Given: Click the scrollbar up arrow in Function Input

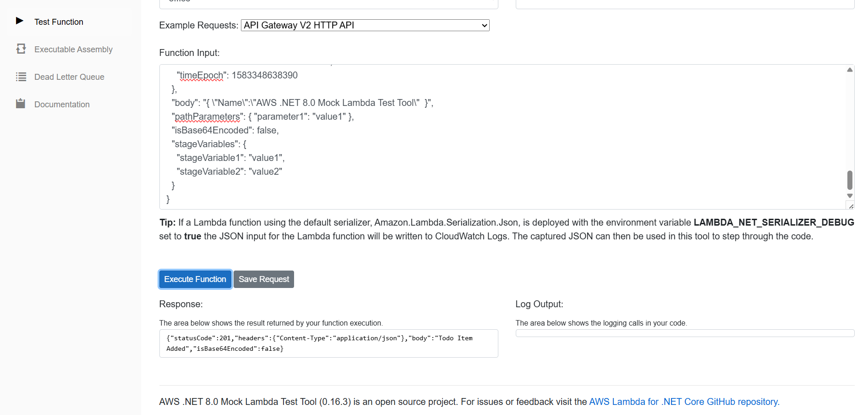Looking at the screenshot, I should tap(850, 69).
